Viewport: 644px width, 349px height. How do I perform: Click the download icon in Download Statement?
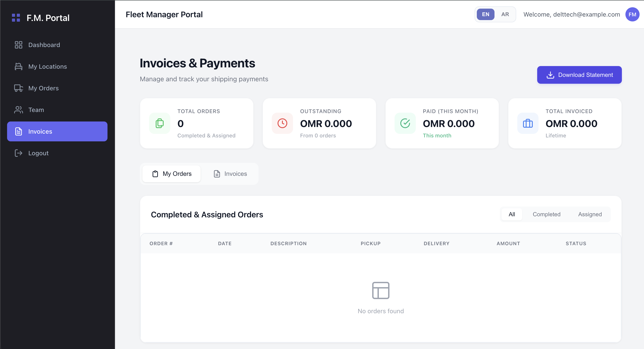550,75
